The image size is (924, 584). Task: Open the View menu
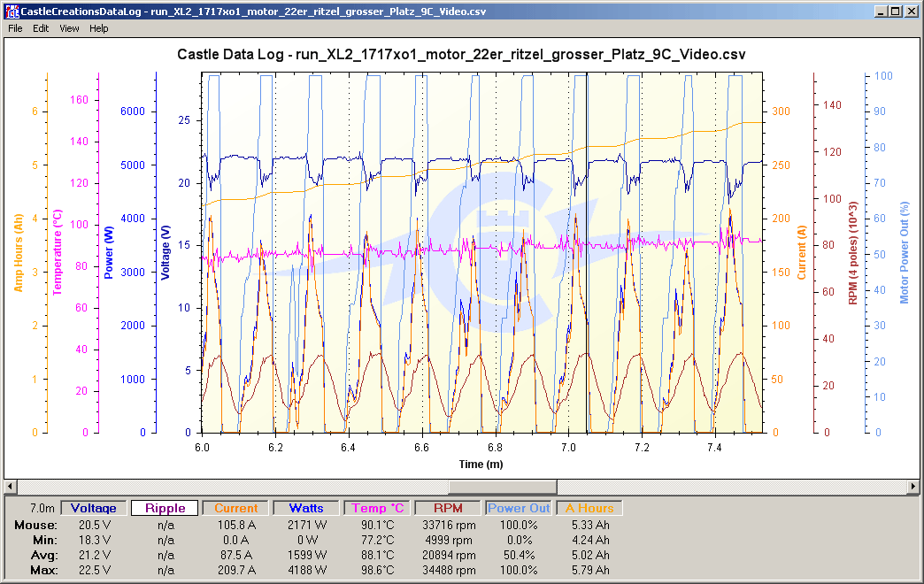69,28
